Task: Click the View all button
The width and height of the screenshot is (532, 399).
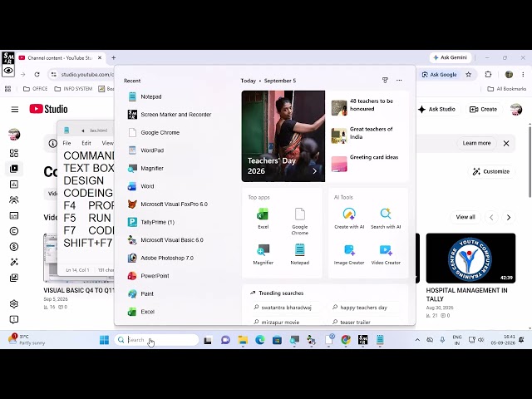Action: 465,217
